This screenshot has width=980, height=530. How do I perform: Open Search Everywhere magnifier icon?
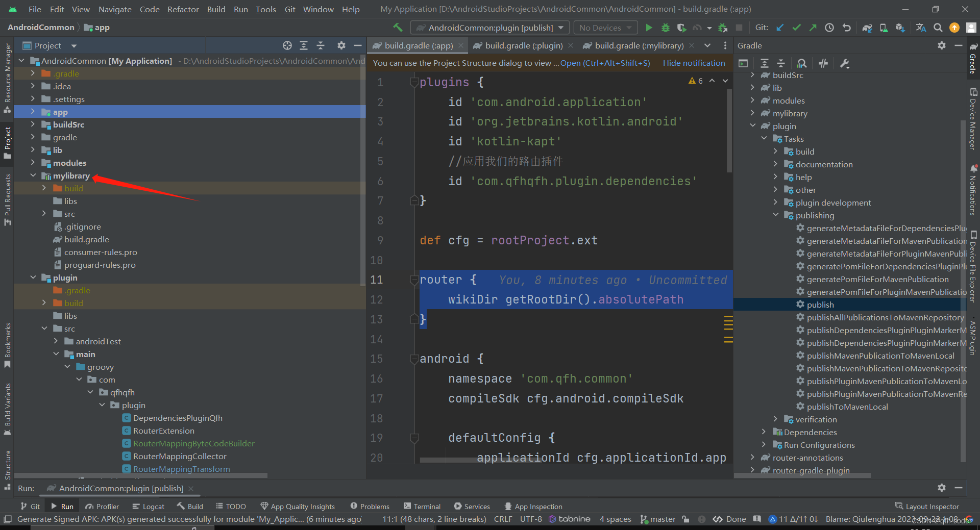[938, 28]
